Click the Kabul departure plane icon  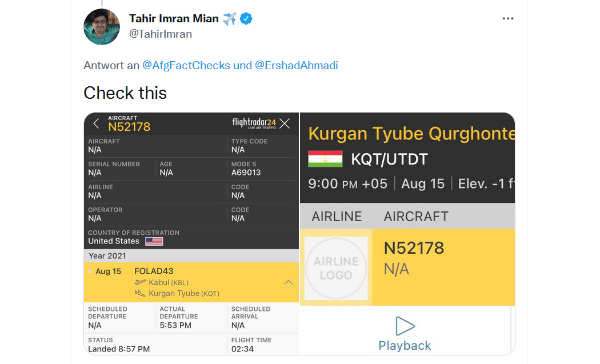pyautogui.click(x=140, y=282)
